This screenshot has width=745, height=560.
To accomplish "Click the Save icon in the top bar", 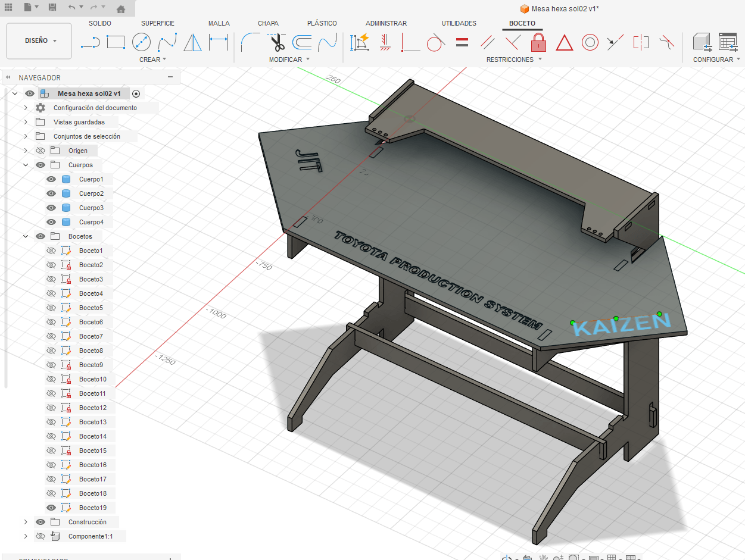I will tap(52, 8).
